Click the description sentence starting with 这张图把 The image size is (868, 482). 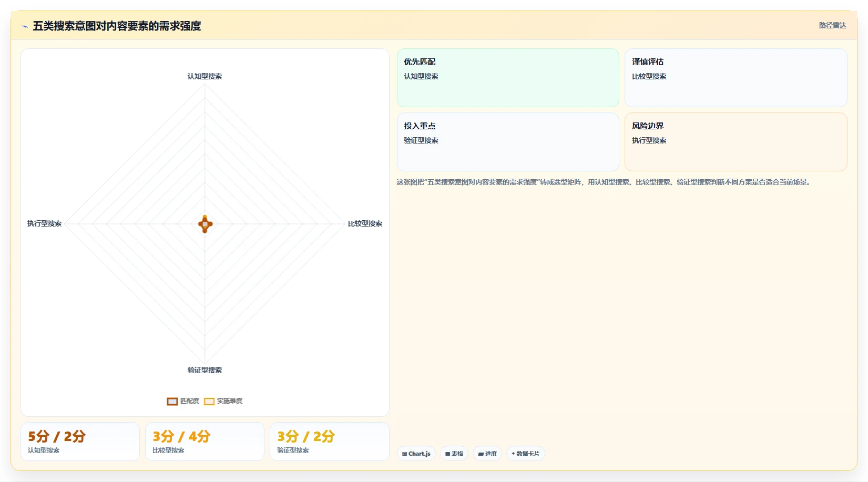click(x=604, y=182)
